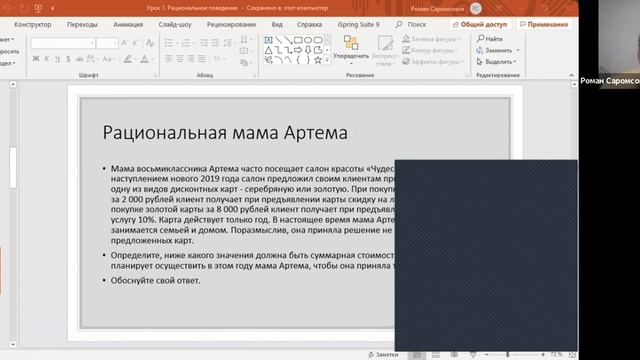Apply a numbered list

186,43
